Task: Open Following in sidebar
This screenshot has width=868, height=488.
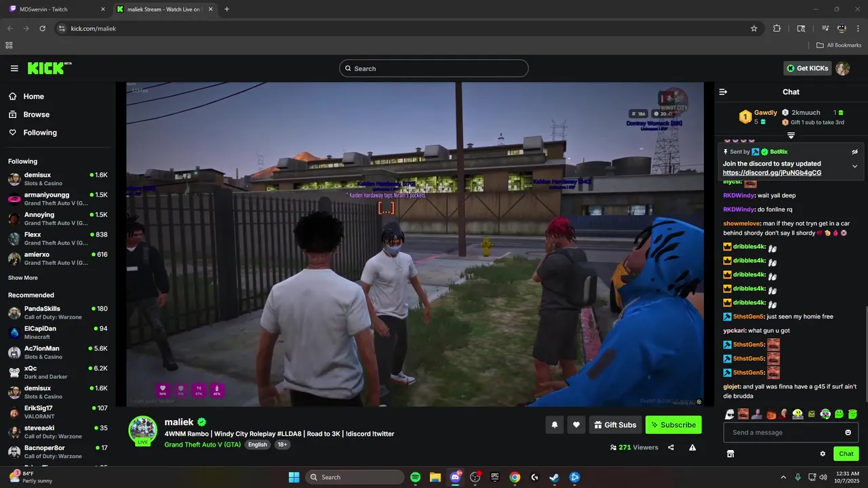Action: 57,133
